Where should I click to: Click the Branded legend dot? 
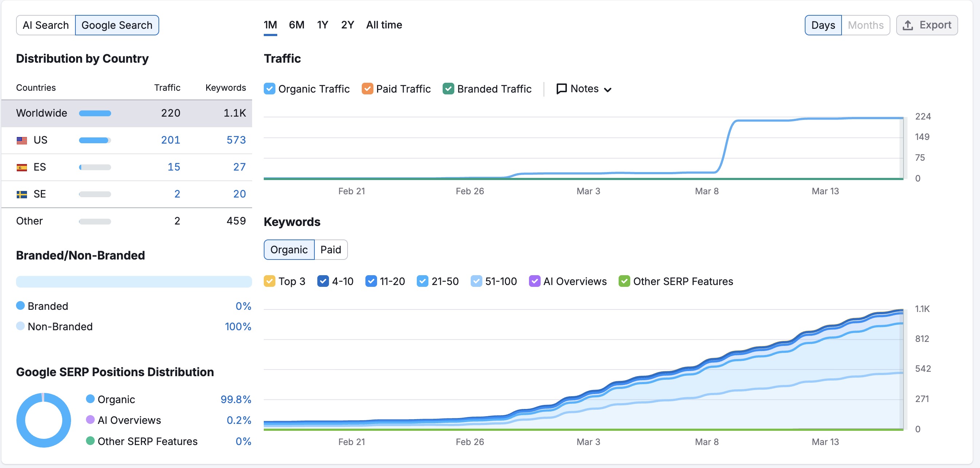[20, 306]
